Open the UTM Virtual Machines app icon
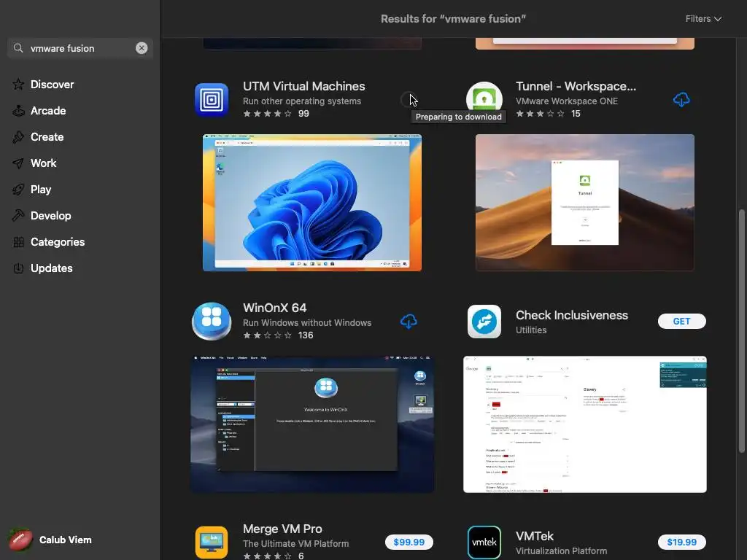747x560 pixels. tap(212, 100)
